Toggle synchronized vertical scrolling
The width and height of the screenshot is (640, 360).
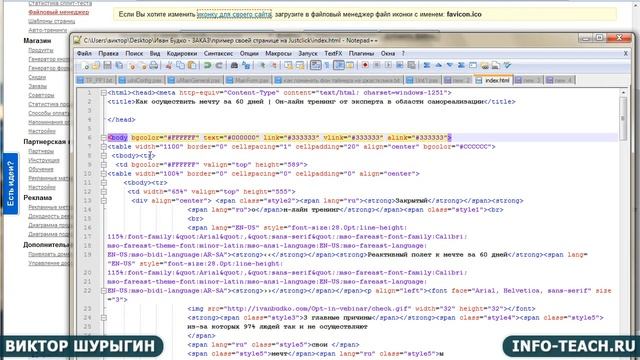point(289,65)
